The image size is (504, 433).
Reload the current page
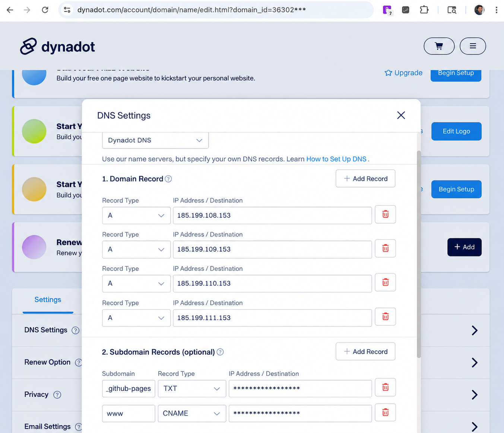(45, 10)
